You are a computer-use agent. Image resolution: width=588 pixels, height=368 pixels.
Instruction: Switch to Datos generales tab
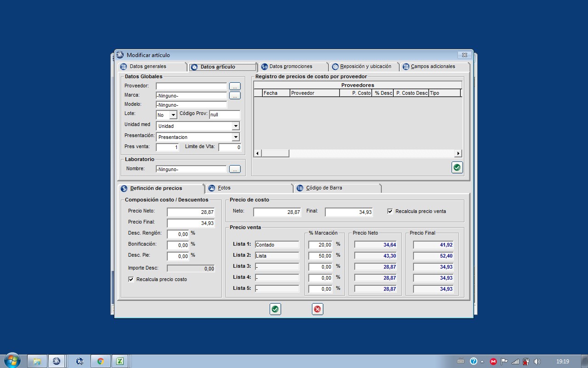[x=153, y=67]
